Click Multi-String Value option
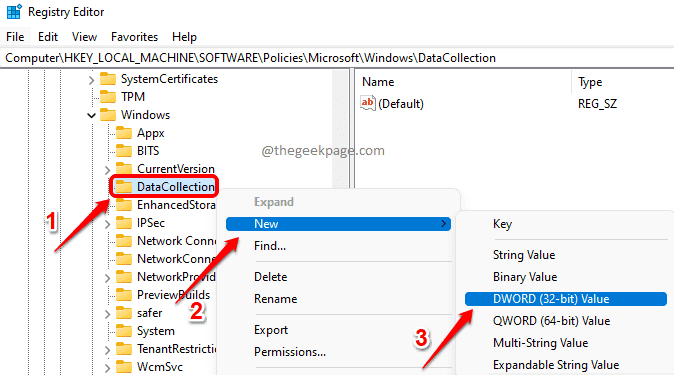 (540, 343)
